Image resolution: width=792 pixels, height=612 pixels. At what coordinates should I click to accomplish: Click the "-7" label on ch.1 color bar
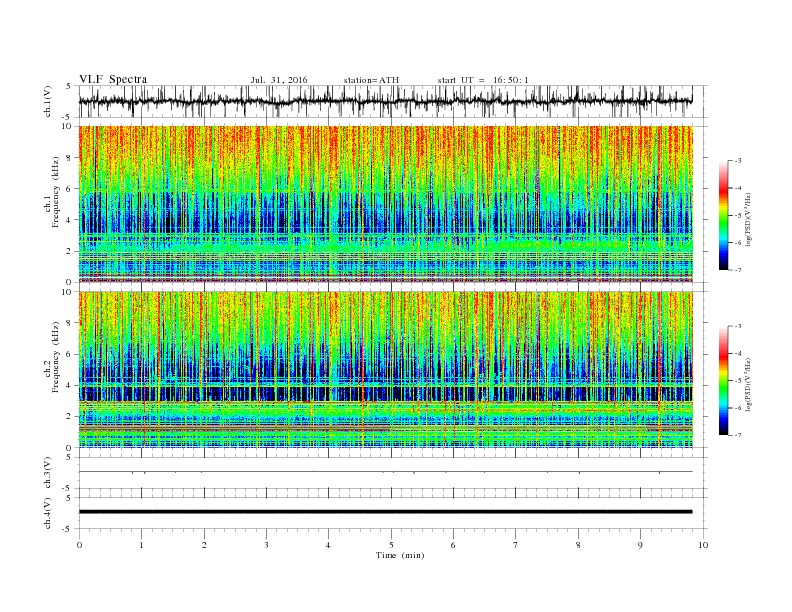point(738,270)
